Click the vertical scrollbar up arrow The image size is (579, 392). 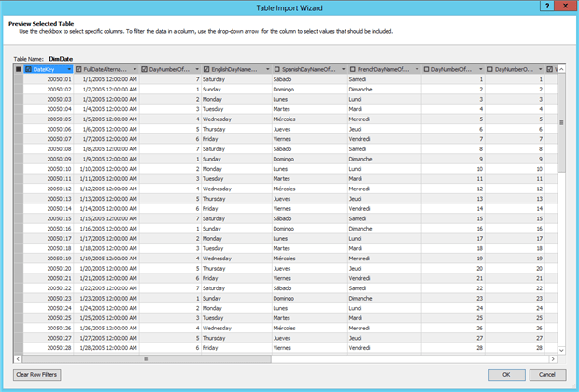tap(561, 69)
